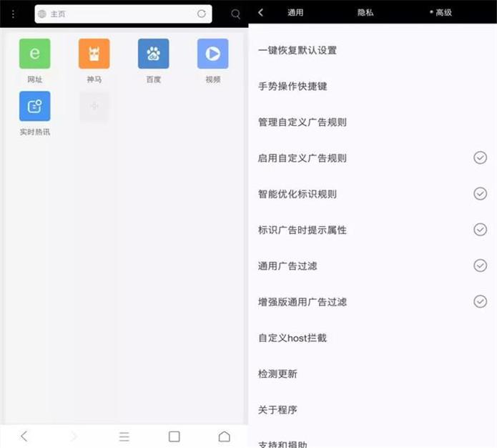Select 一键恢复默认设置
The width and height of the screenshot is (497, 448).
pos(297,51)
